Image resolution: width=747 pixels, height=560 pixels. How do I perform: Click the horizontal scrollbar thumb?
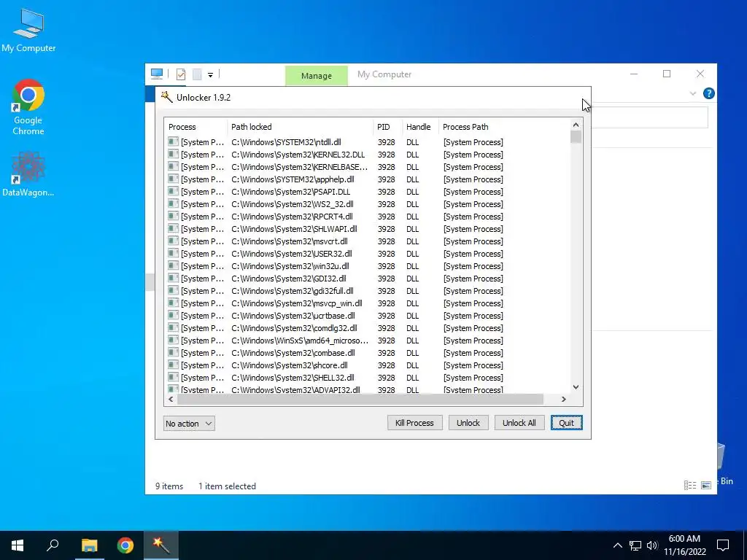point(360,399)
